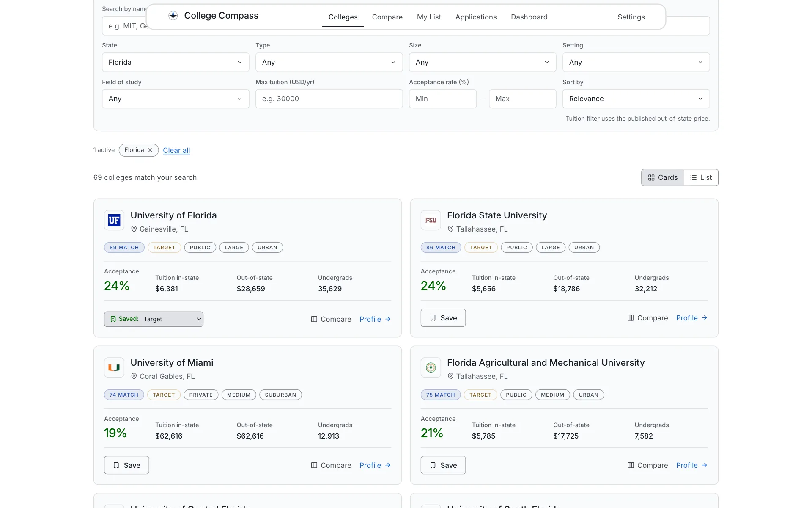Click the University of Florida UF logo
Viewport: 812px width, 508px height.
click(x=114, y=220)
